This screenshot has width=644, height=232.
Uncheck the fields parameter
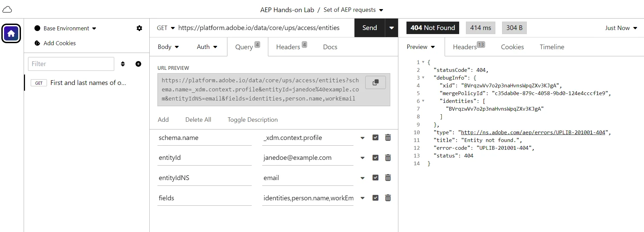pos(375,198)
